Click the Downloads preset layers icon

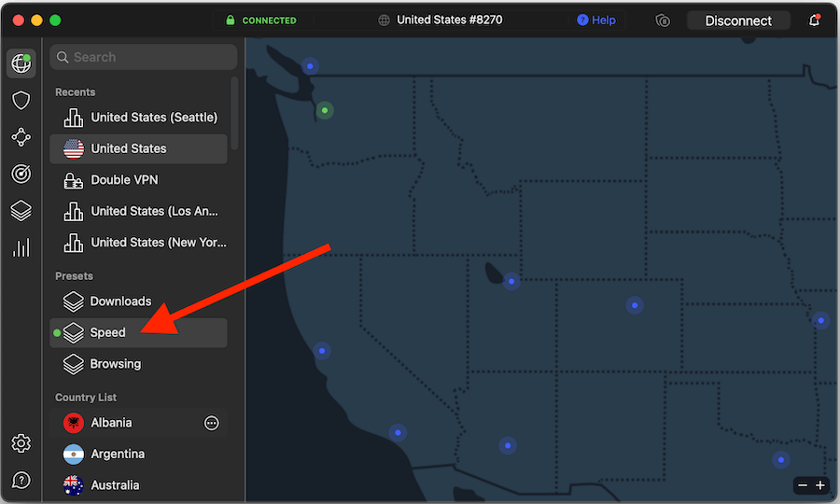point(74,301)
